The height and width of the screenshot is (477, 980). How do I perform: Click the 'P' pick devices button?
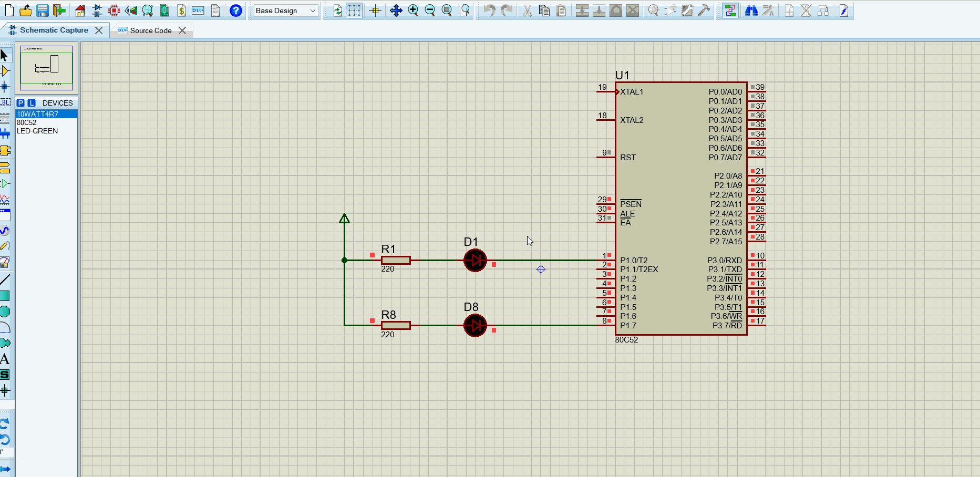click(20, 103)
